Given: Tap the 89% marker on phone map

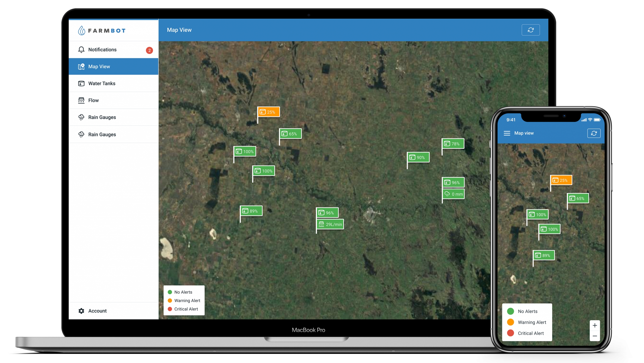Looking at the screenshot, I should click(544, 255).
